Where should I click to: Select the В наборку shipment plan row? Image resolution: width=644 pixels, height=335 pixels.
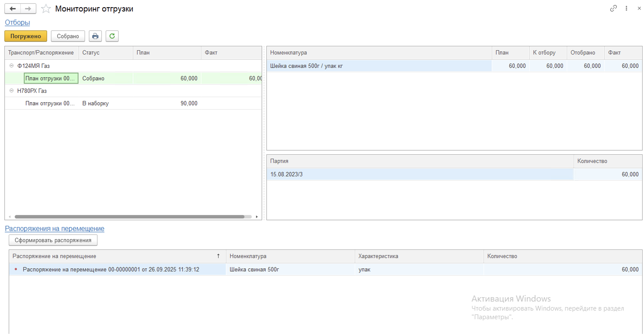[95, 103]
